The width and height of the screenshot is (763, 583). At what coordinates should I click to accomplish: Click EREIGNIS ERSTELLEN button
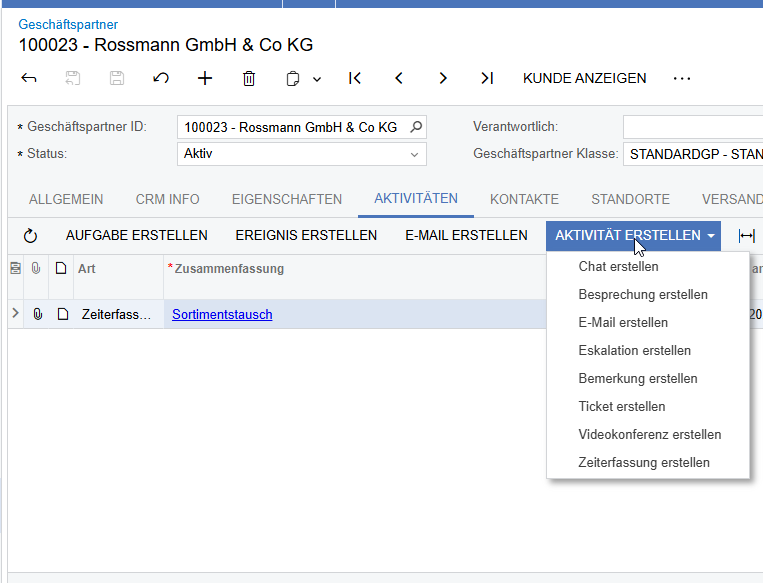[306, 236]
